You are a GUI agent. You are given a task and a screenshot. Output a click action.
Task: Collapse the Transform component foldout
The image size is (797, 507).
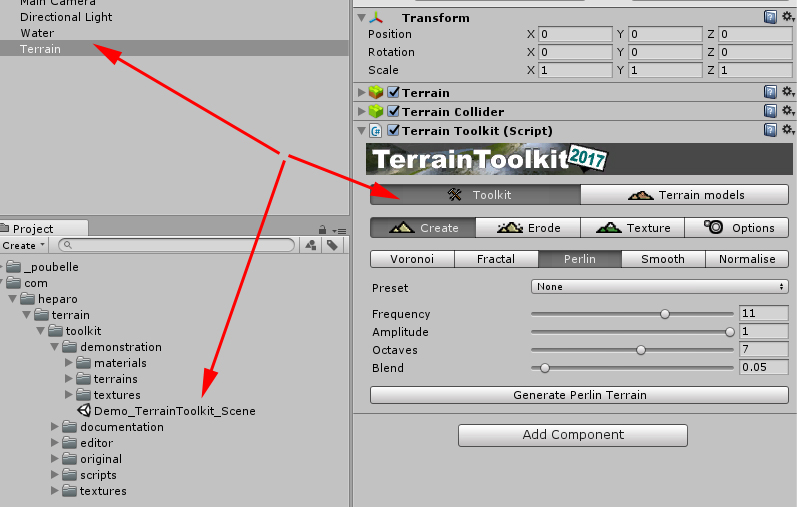pos(361,18)
